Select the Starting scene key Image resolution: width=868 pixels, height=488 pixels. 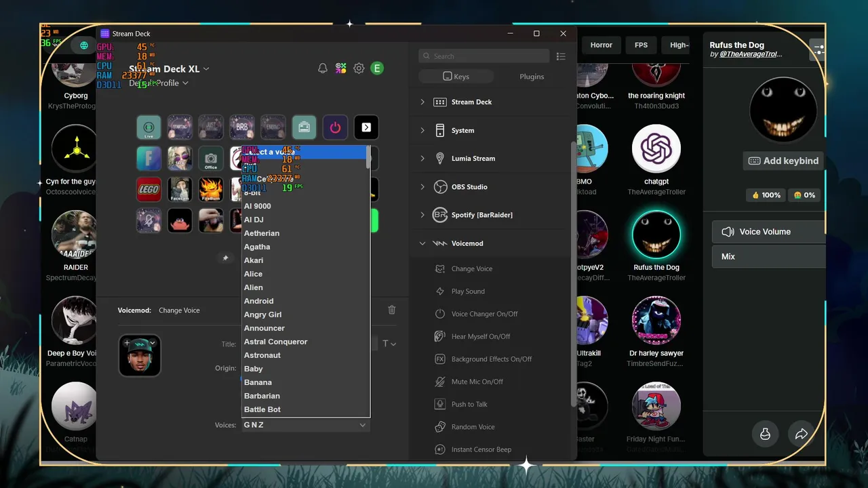coord(180,127)
